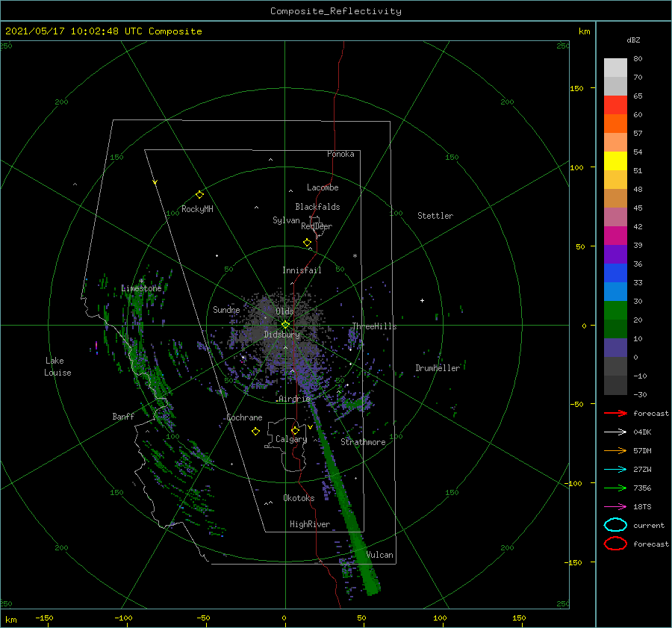Click the HighRiver town label

pyautogui.click(x=310, y=524)
